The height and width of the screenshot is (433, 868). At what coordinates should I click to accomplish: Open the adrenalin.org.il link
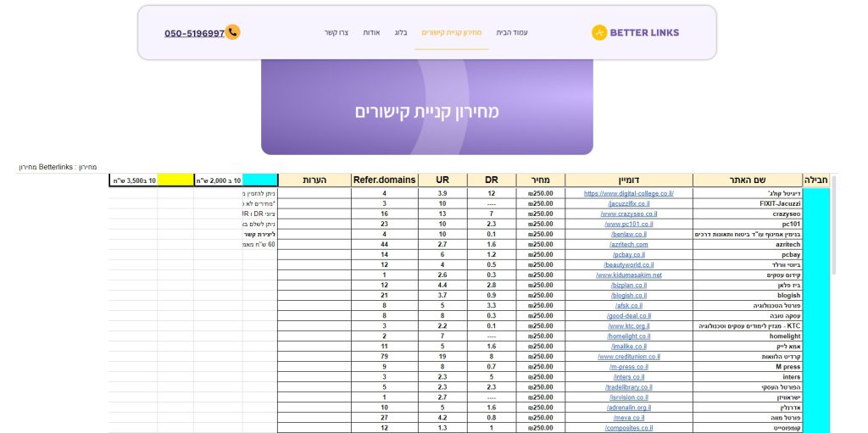click(629, 408)
